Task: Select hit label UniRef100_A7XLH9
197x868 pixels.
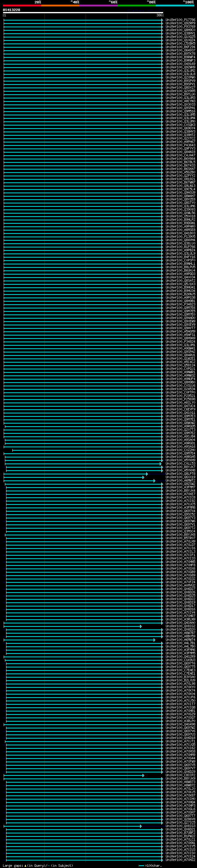Action: [x=180, y=542]
